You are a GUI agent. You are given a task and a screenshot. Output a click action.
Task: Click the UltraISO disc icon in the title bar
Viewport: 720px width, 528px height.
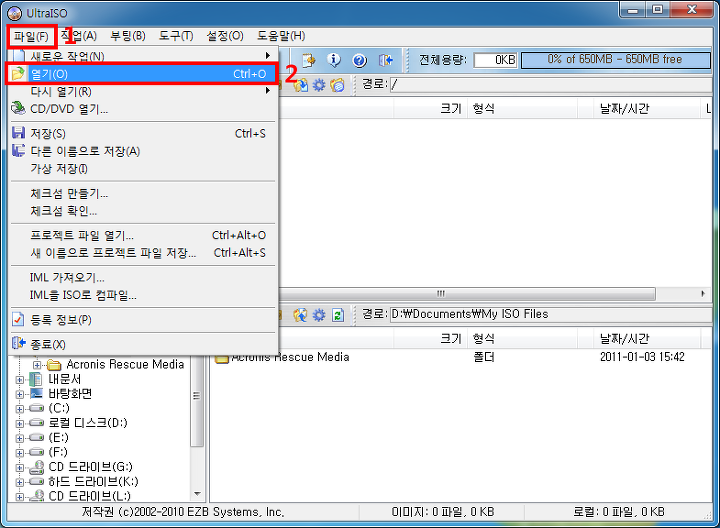point(15,13)
